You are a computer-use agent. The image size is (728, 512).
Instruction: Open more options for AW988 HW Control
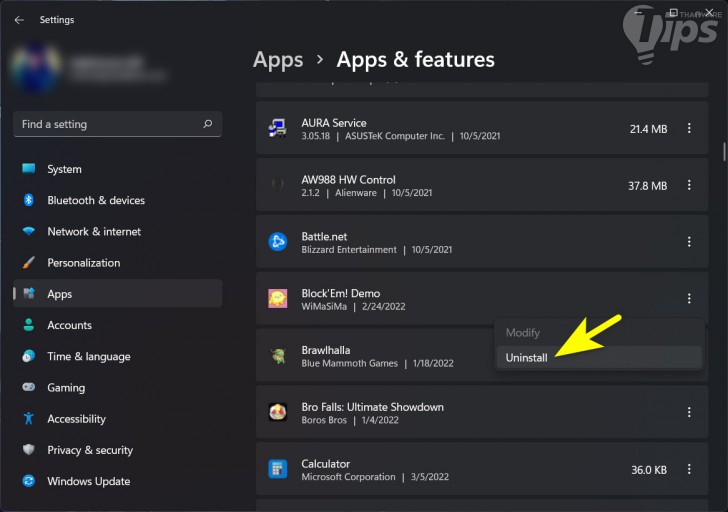click(689, 185)
